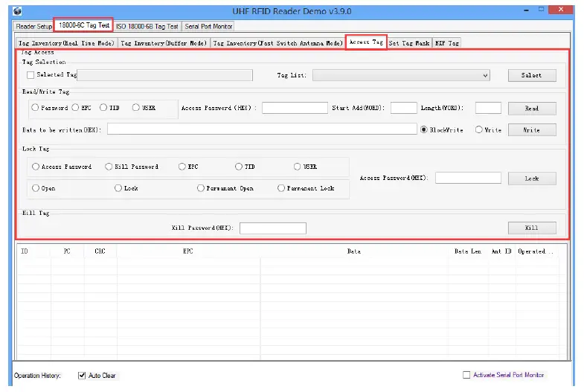Viewport: 584px width, 392px height.
Task: Select the Write radio option
Action: click(x=479, y=129)
